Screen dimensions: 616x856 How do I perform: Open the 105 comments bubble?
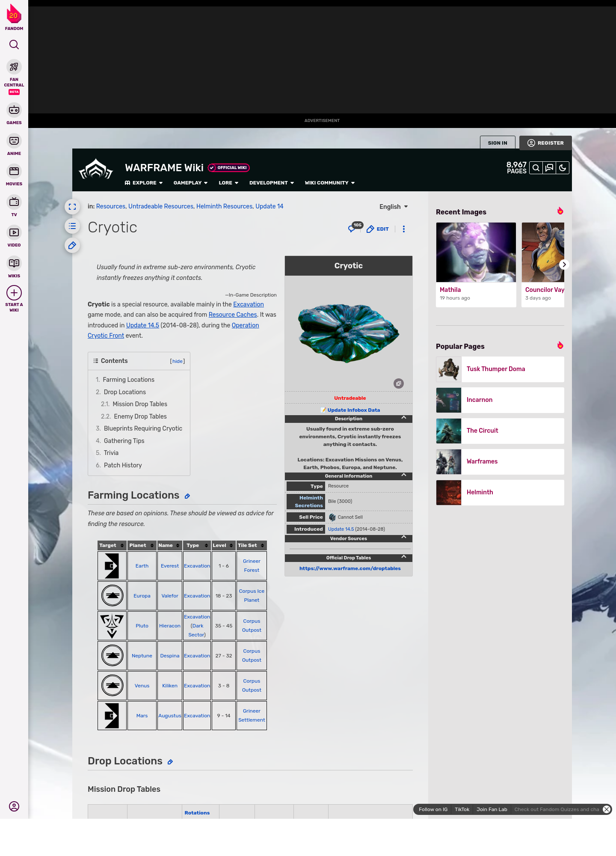click(x=355, y=228)
